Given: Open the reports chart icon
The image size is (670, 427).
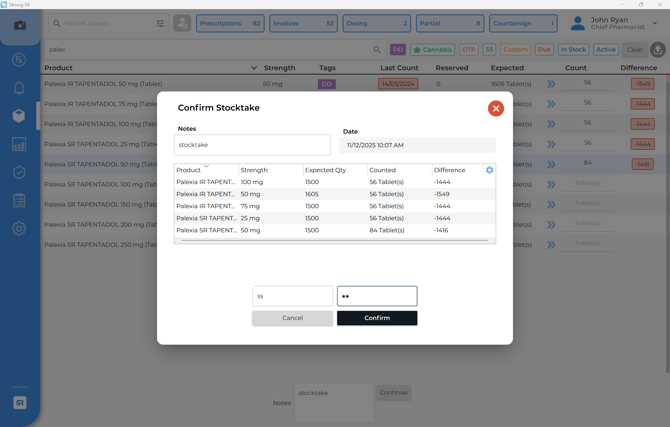Looking at the screenshot, I should pos(19,144).
